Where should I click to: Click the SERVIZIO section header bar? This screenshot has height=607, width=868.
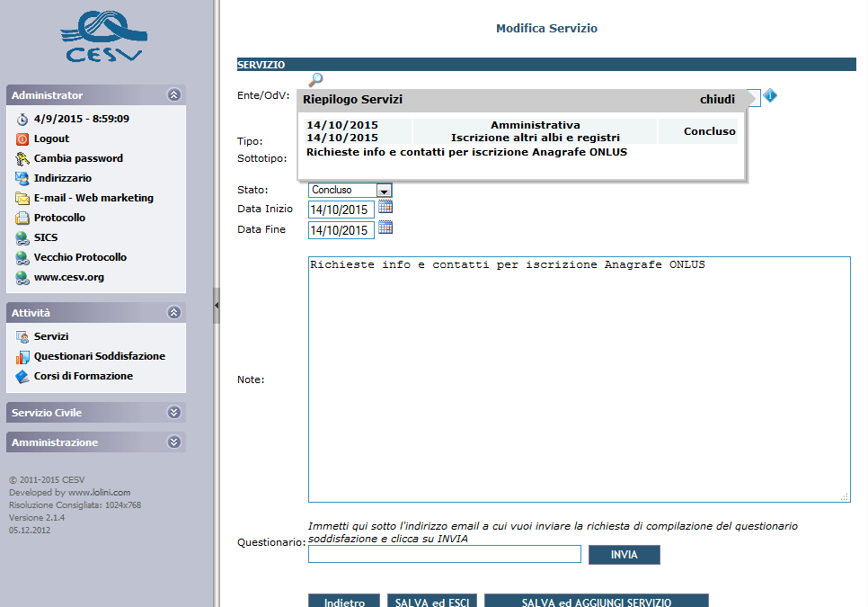pos(546,64)
